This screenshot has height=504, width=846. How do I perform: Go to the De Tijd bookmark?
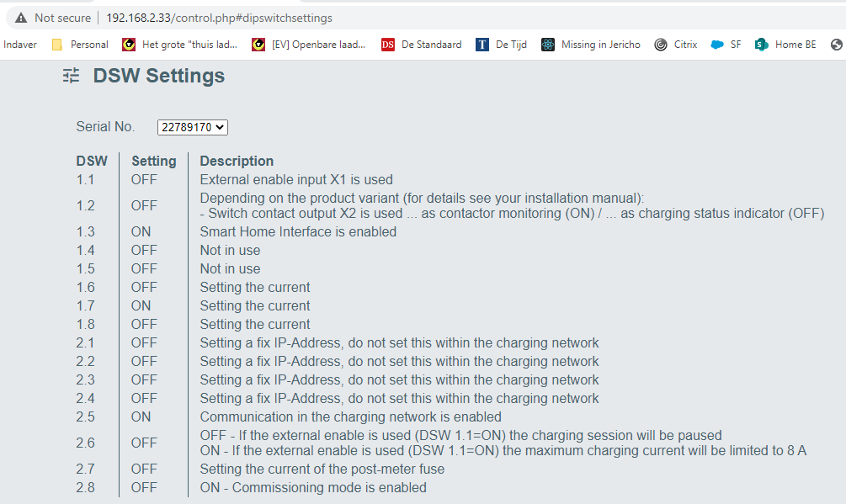(502, 45)
